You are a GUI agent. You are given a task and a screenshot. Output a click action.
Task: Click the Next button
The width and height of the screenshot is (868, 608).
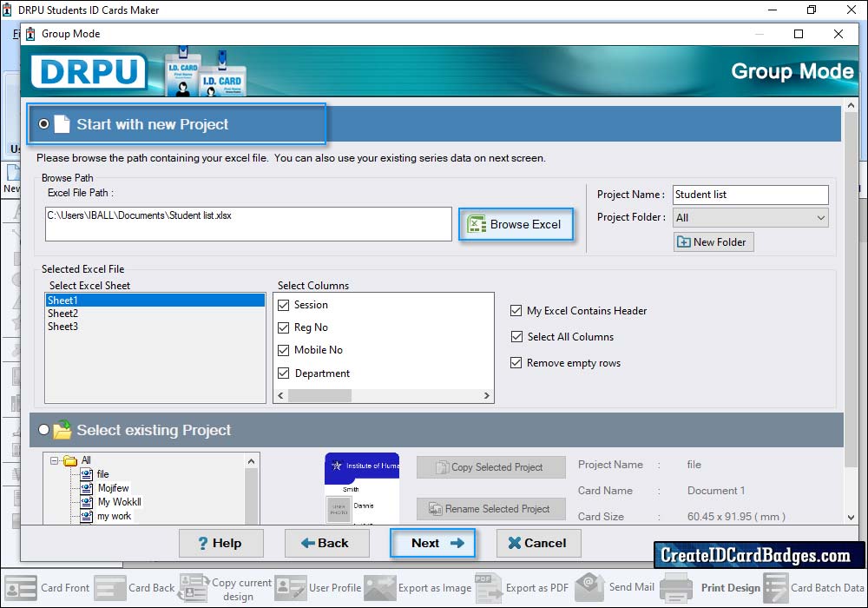coord(432,543)
